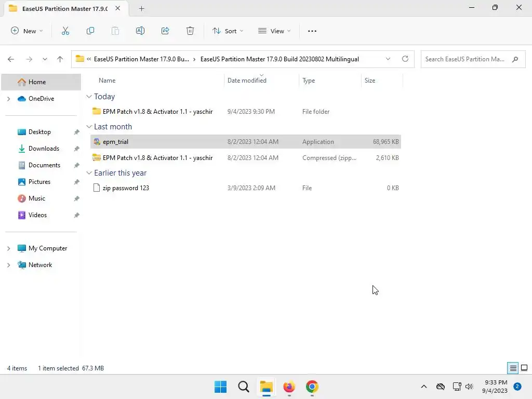This screenshot has height=399, width=532.
Task: Close the EaseUS Partition Master tab
Action: 118,8
